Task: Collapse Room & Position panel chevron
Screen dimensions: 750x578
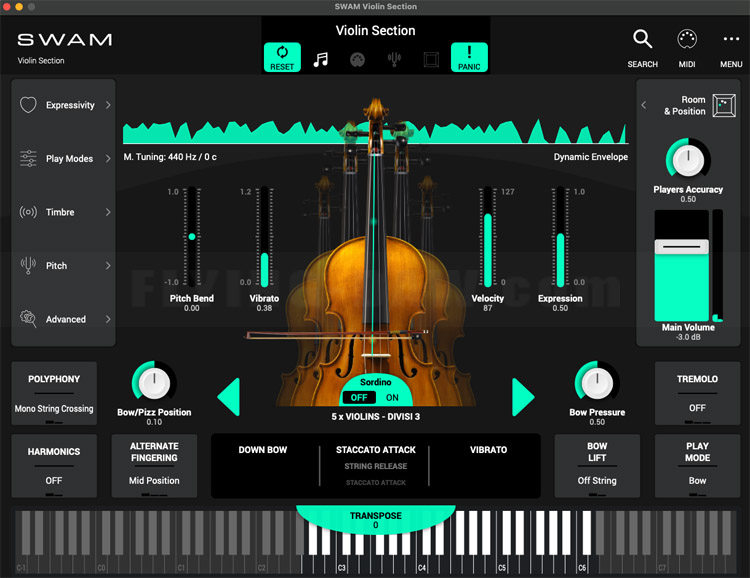Action: [644, 105]
